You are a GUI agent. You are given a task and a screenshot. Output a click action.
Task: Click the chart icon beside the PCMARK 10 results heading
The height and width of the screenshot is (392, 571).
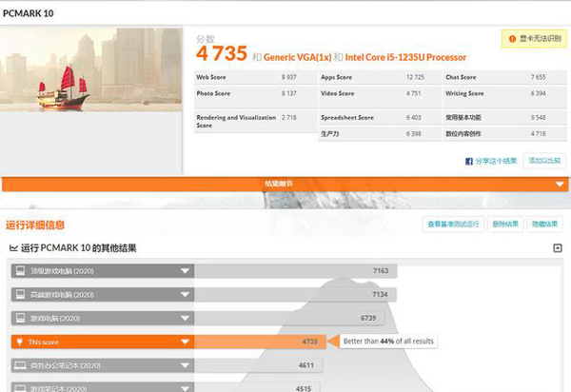(x=13, y=248)
